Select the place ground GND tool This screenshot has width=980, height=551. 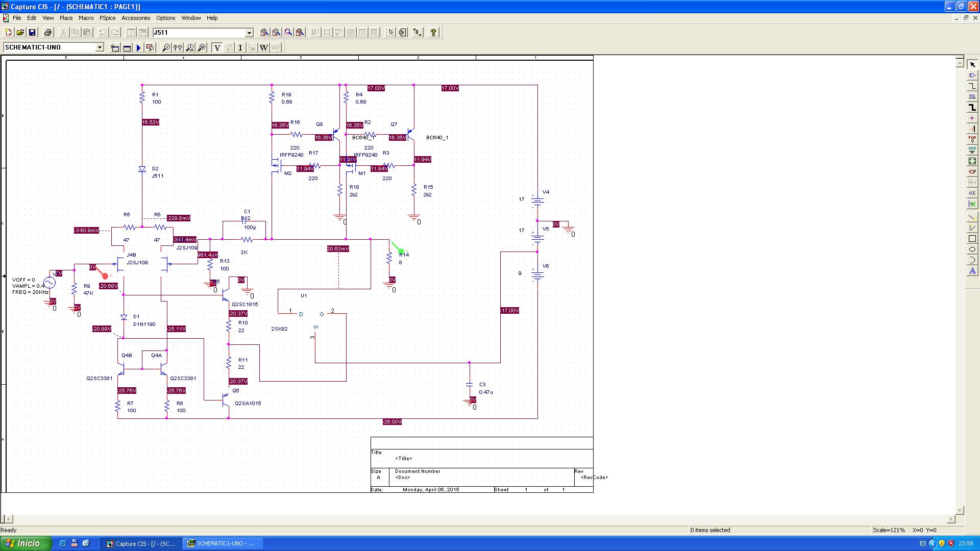[972, 150]
